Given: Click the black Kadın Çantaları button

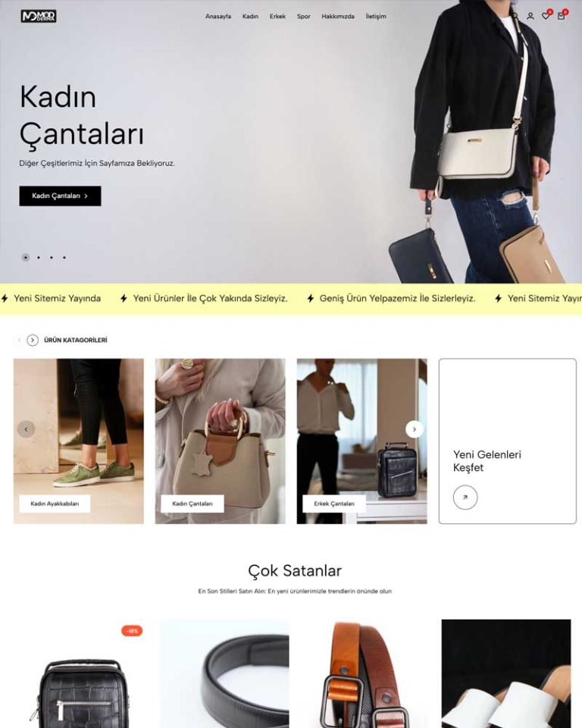Looking at the screenshot, I should [60, 196].
